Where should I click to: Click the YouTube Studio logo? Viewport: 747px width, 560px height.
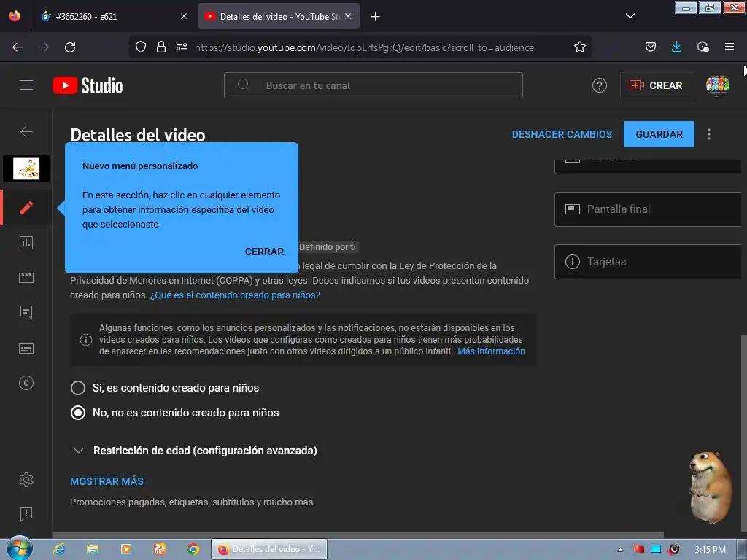pos(88,86)
